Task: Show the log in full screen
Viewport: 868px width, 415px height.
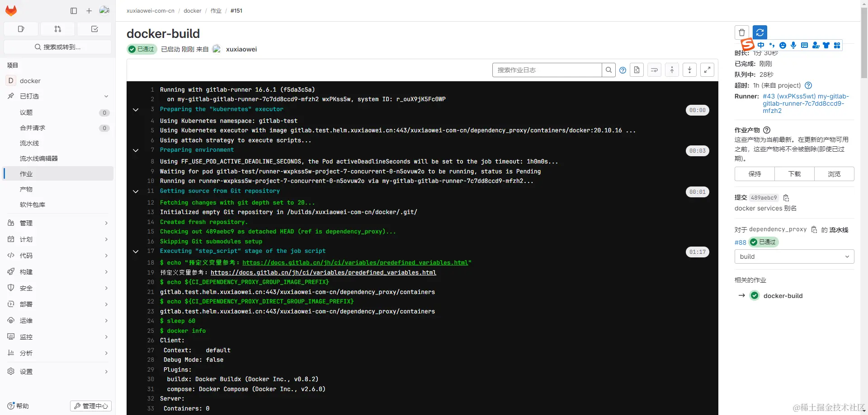Action: [x=707, y=70]
